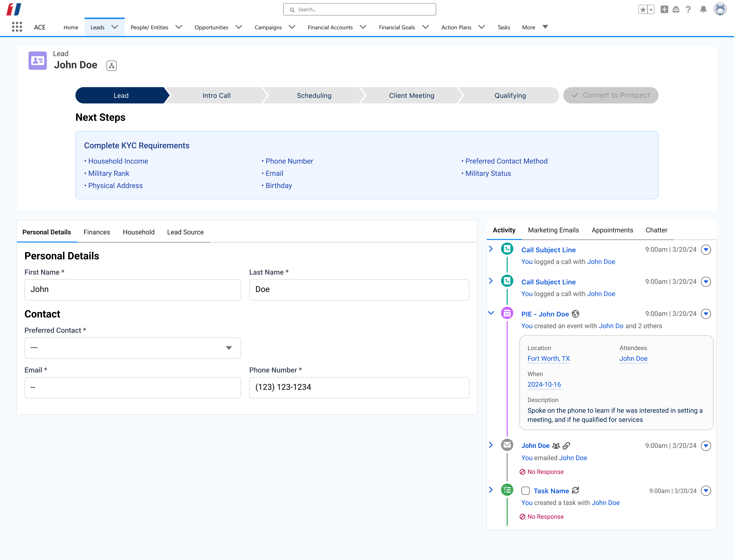The image size is (734, 560).
Task: Click the org chart icon beside John Doe
Action: [111, 66]
